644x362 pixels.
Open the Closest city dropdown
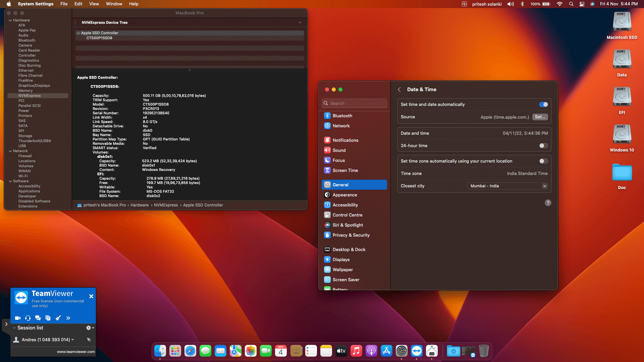pos(507,186)
